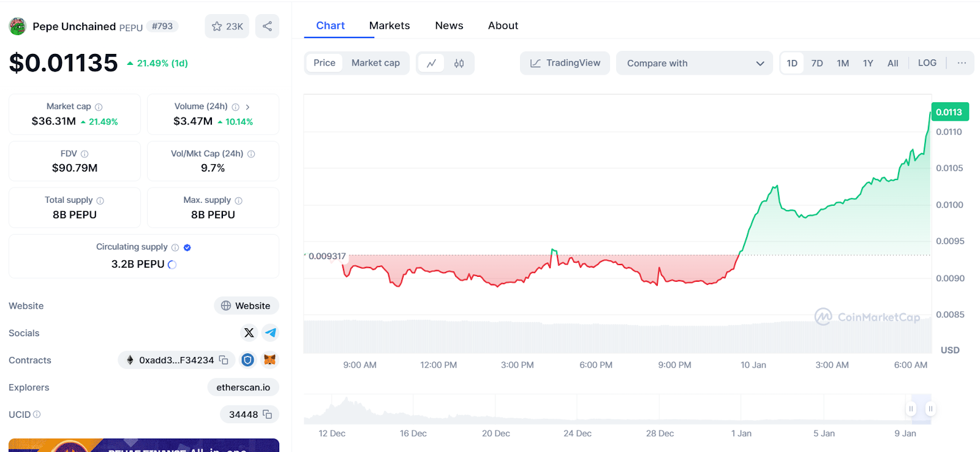The height and width of the screenshot is (452, 980).
Task: Switch to the Markets tab
Action: coord(390,26)
